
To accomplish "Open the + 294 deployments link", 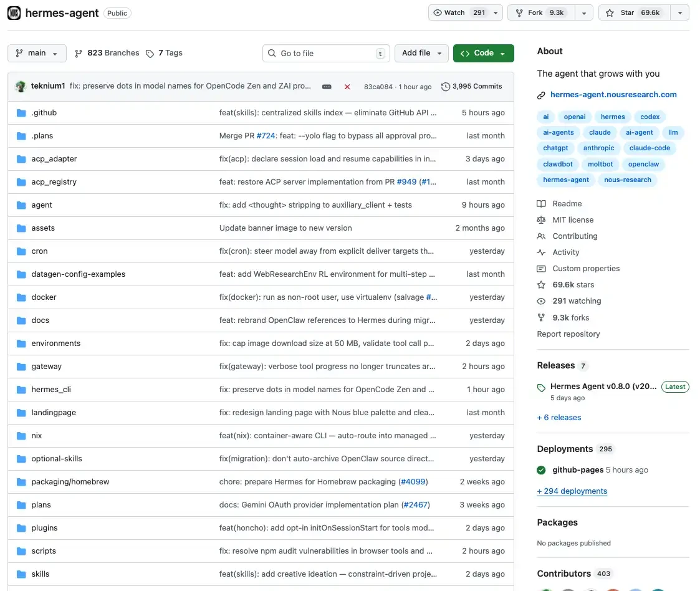I will 572,491.
